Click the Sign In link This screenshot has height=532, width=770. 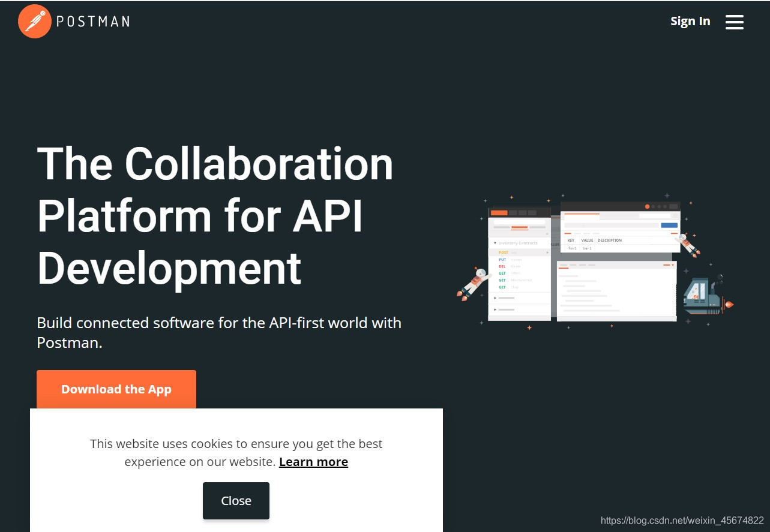click(x=690, y=21)
